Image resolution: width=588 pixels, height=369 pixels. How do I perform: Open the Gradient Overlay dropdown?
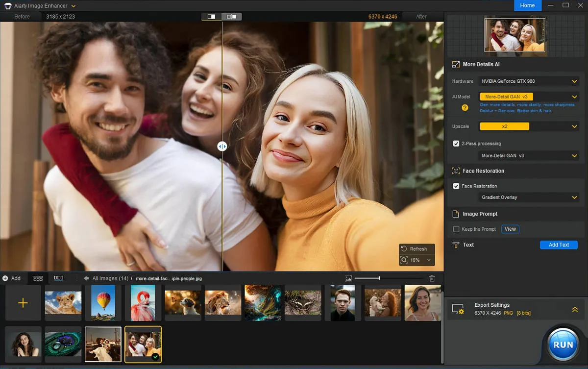pyautogui.click(x=529, y=197)
